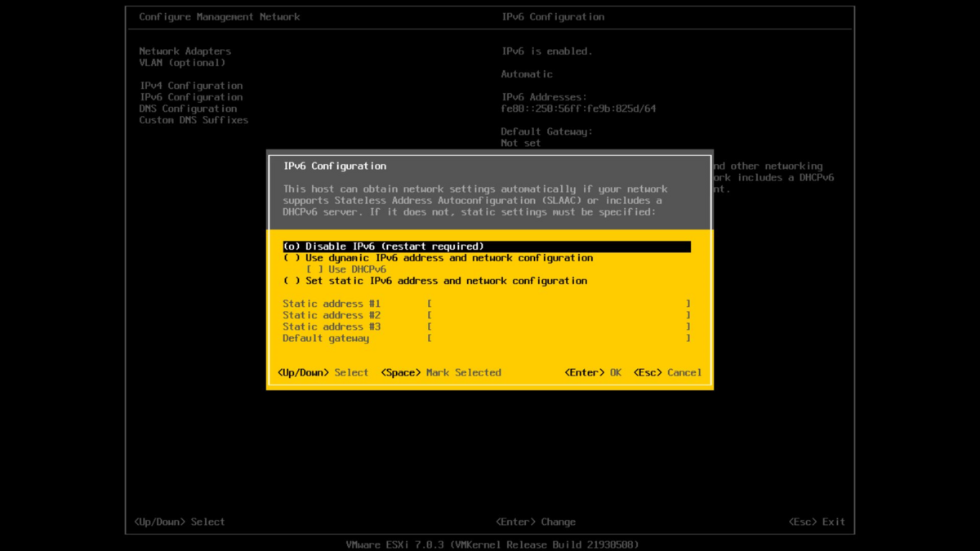
Task: Click the dialog's <Up/Down> Select hint
Action: pyautogui.click(x=323, y=373)
